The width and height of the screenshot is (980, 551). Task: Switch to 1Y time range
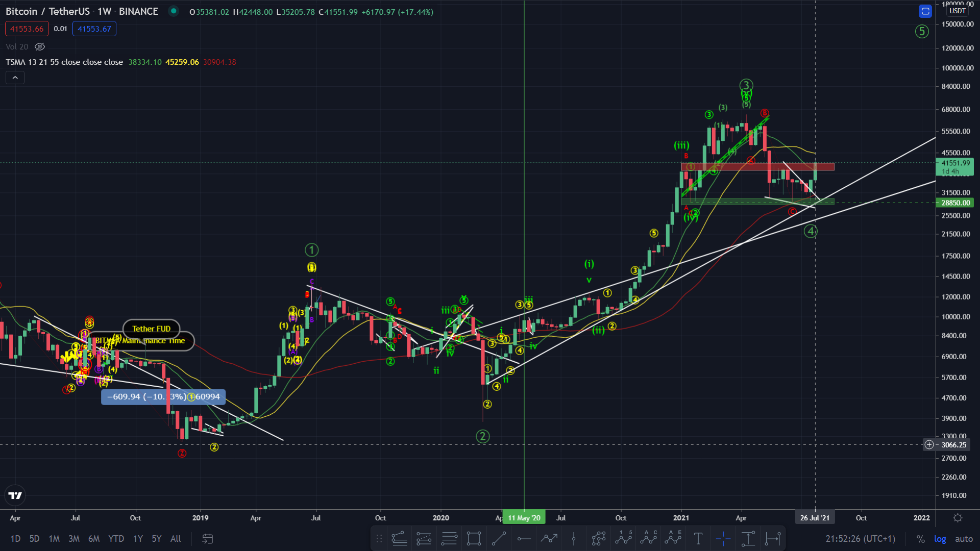tap(138, 539)
